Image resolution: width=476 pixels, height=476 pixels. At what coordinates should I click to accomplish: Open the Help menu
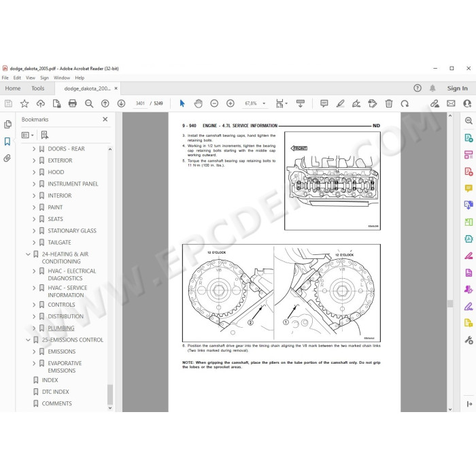(x=80, y=78)
